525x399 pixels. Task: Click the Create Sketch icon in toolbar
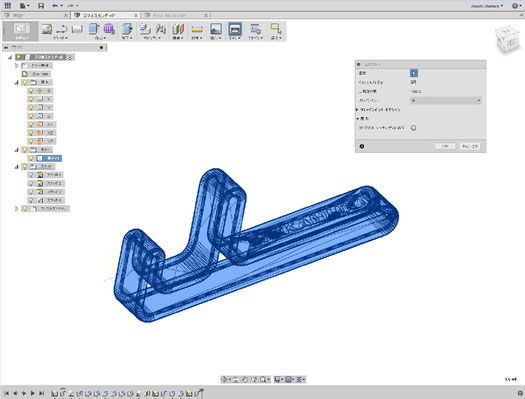click(x=47, y=29)
